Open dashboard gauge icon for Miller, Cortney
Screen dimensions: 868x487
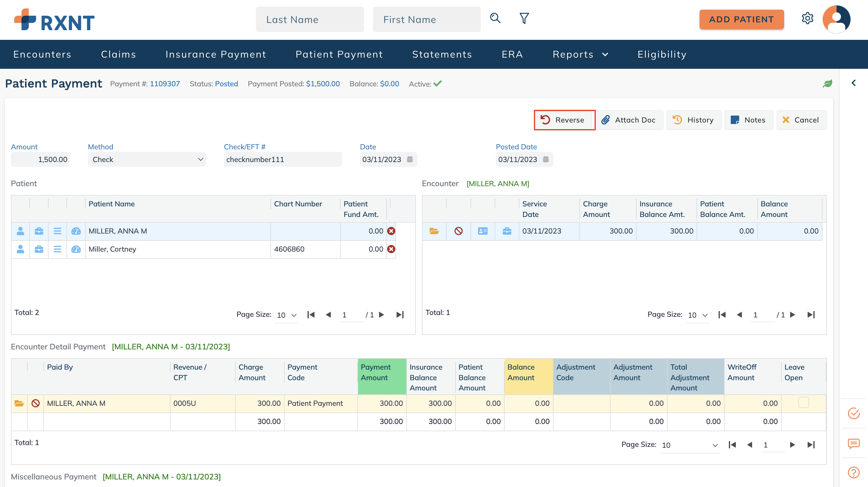[76, 249]
